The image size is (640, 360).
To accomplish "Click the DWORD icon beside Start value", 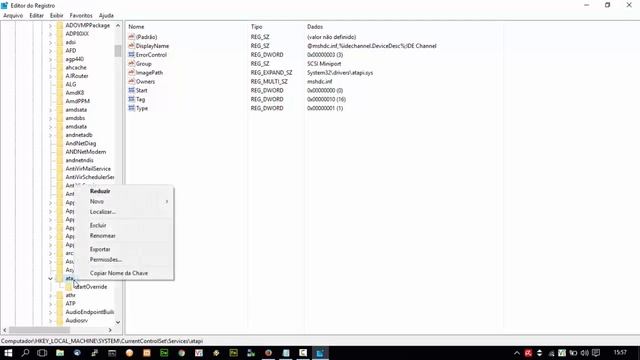I will pos(131,90).
